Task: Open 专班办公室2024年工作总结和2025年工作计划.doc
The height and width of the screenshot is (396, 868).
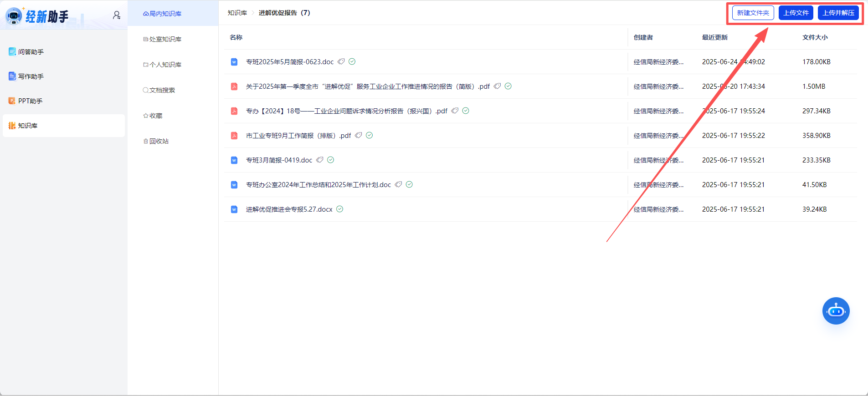Action: pos(318,185)
